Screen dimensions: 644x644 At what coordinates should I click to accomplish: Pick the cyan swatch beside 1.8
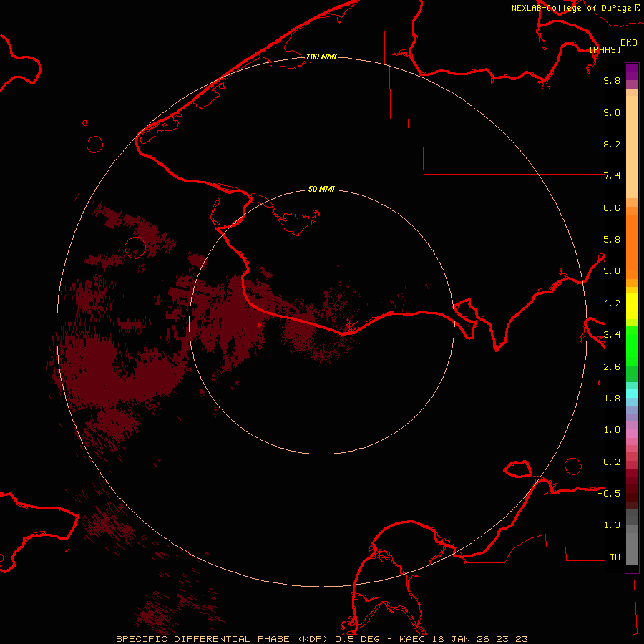632,393
